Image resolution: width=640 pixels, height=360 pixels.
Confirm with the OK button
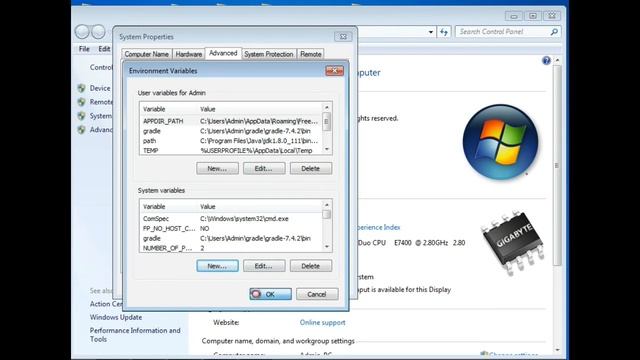tap(270, 294)
